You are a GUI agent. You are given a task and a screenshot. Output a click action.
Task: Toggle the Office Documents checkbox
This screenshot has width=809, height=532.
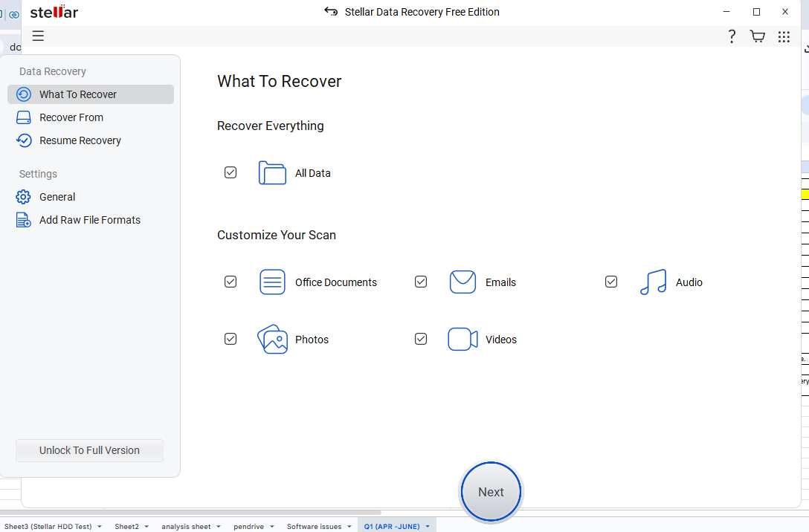pyautogui.click(x=231, y=282)
